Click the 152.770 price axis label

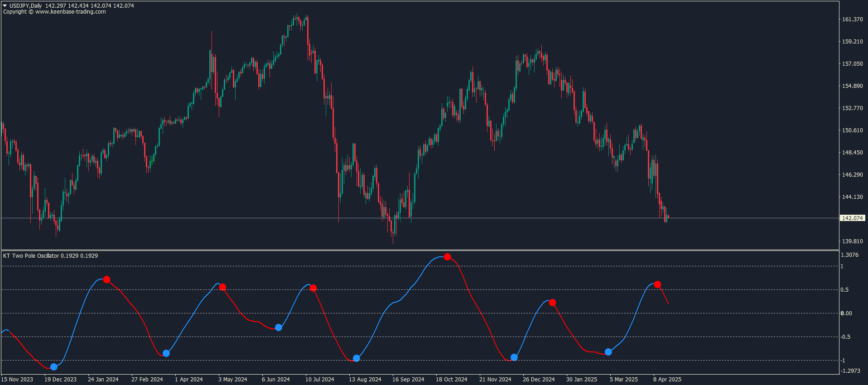click(x=852, y=108)
